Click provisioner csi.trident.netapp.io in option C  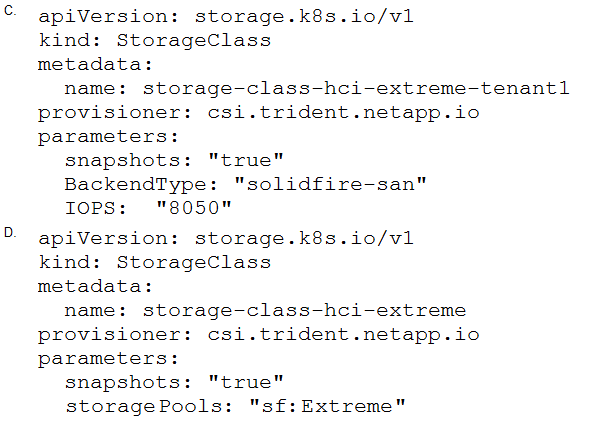[x=259, y=113]
